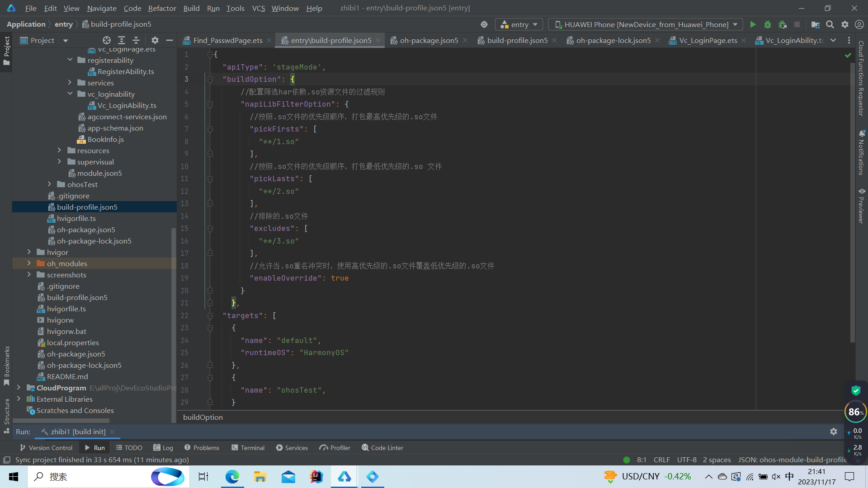Viewport: 868px width, 488px height.
Task: Toggle tool window bars quick-access icon
Action: (x=6, y=460)
